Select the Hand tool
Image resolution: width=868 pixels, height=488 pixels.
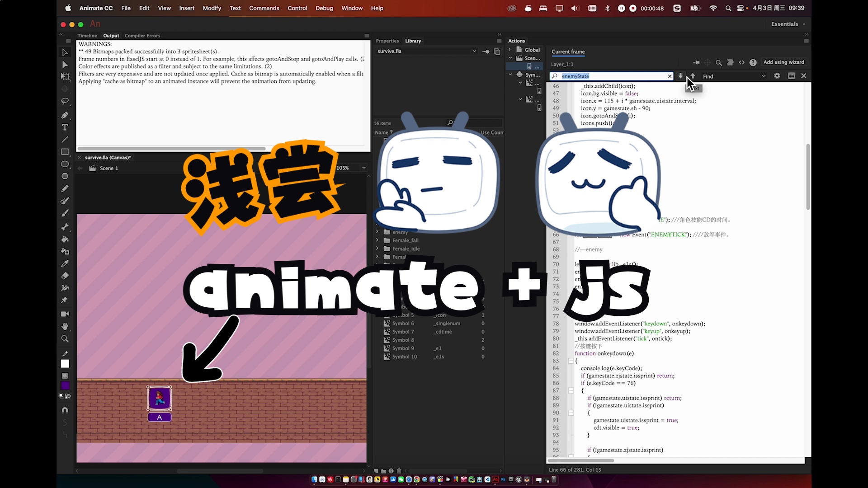coord(65,326)
